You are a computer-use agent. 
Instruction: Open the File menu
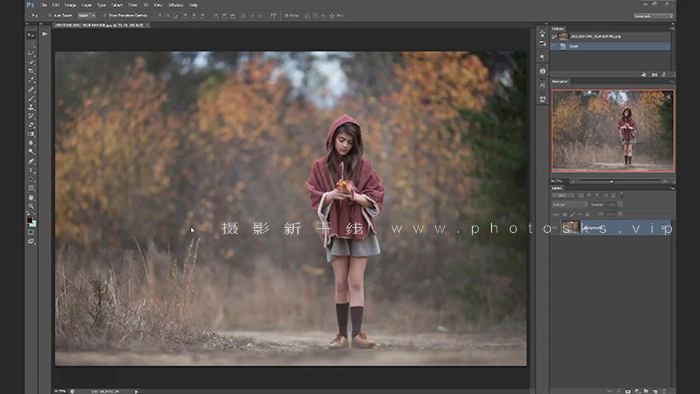44,5
